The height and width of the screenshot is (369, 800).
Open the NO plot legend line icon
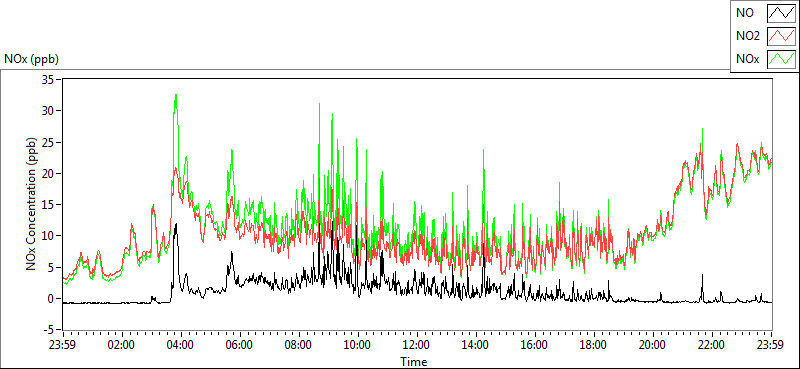point(781,13)
